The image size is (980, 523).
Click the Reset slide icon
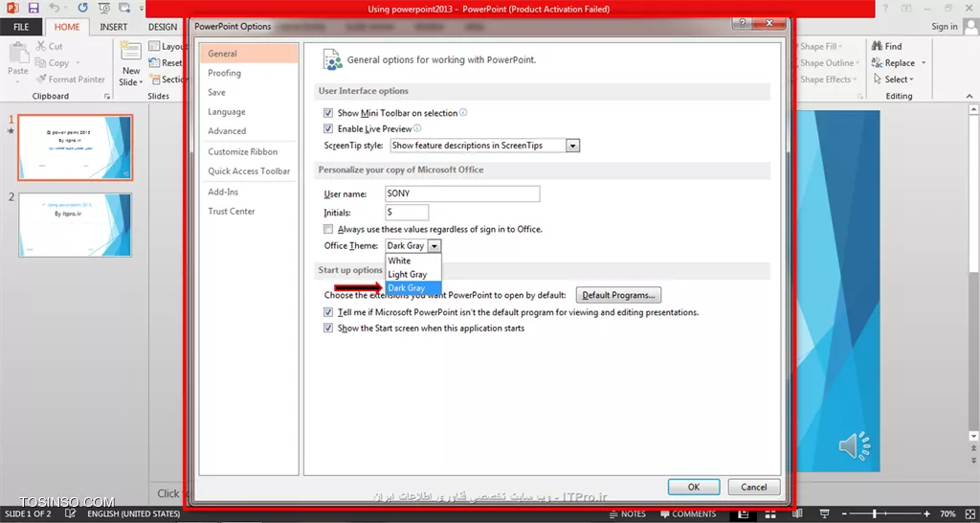click(x=154, y=62)
